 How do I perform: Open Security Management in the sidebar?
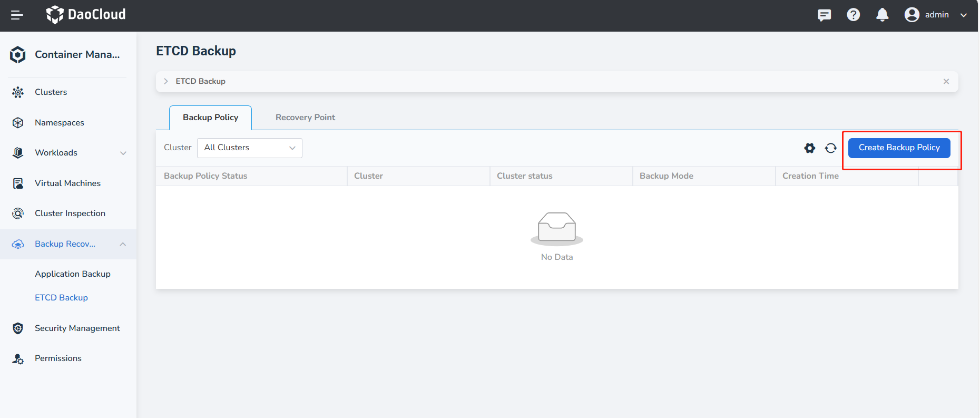point(77,328)
